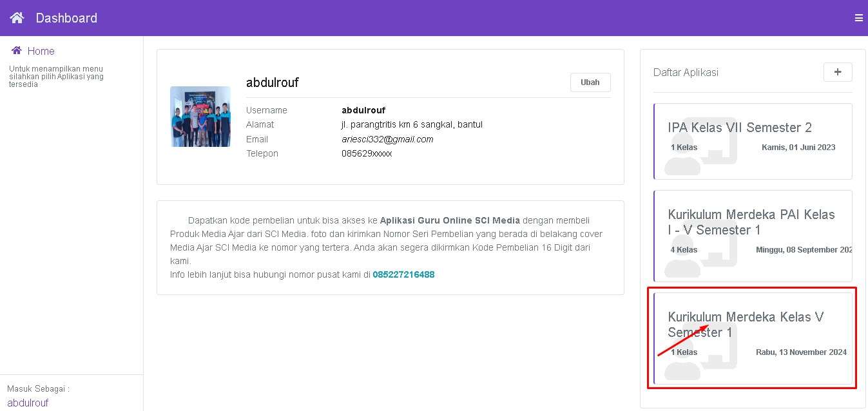Select Kurikulum Merdeka Kelas V Semester 1
868x411 pixels.
(746, 325)
